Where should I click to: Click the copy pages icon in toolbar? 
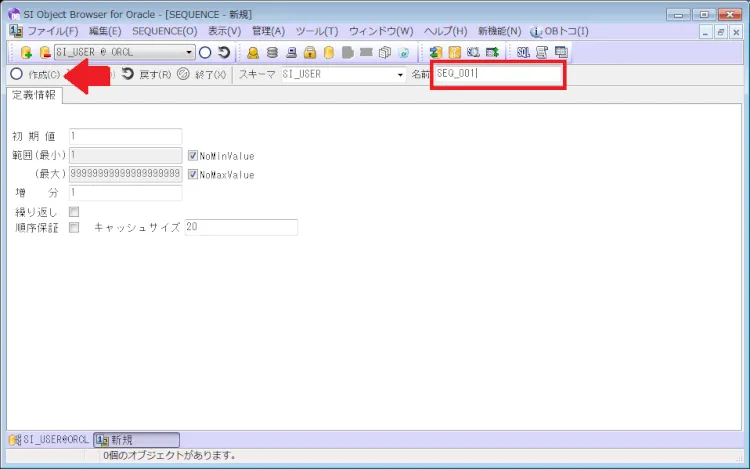tap(385, 52)
